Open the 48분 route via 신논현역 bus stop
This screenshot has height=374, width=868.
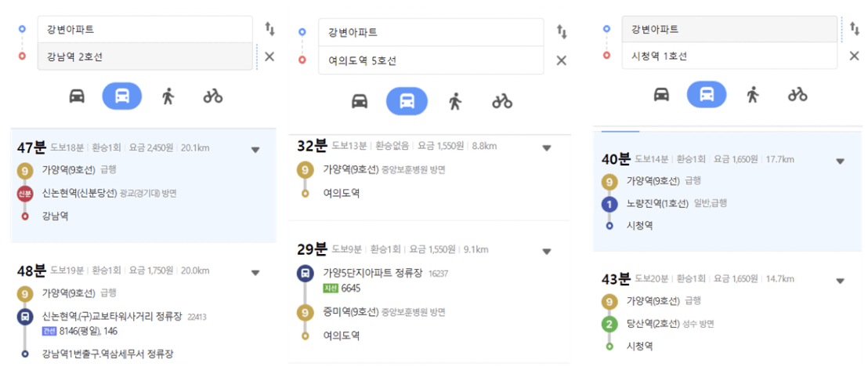[x=143, y=309]
